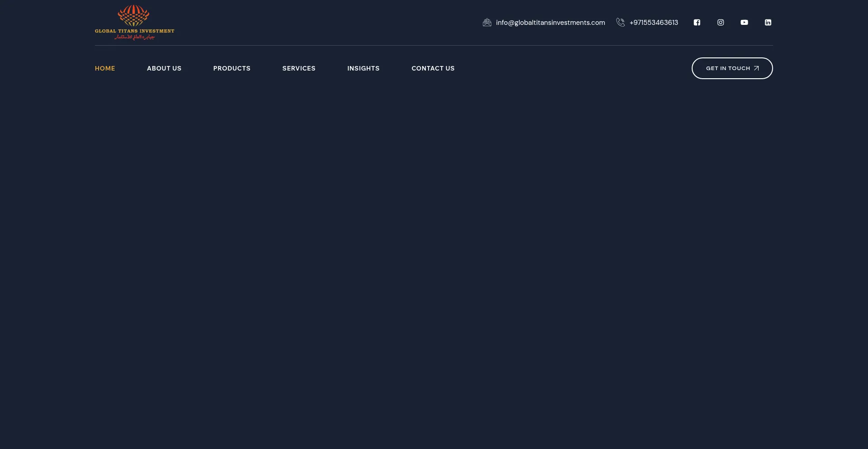The width and height of the screenshot is (868, 449).
Task: Navigate to the Services menu item
Action: 299,68
